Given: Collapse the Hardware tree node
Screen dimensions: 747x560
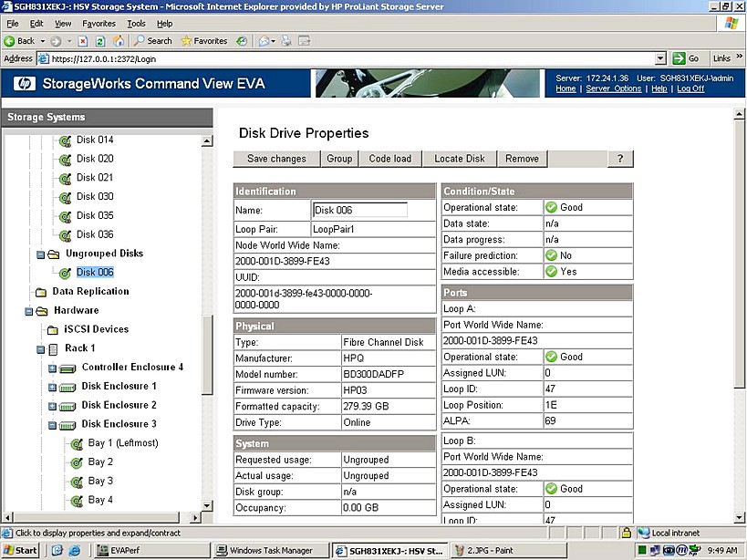Looking at the screenshot, I should point(28,311).
